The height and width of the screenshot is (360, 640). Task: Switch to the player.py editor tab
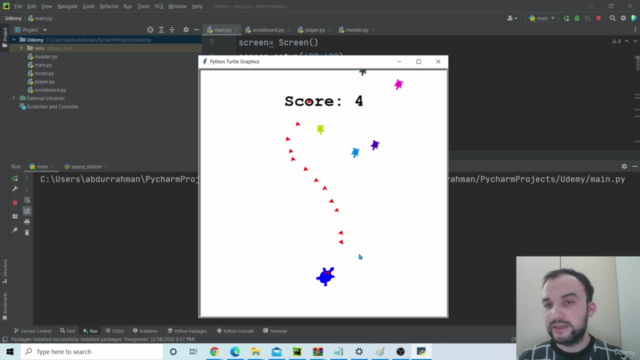[x=314, y=30]
